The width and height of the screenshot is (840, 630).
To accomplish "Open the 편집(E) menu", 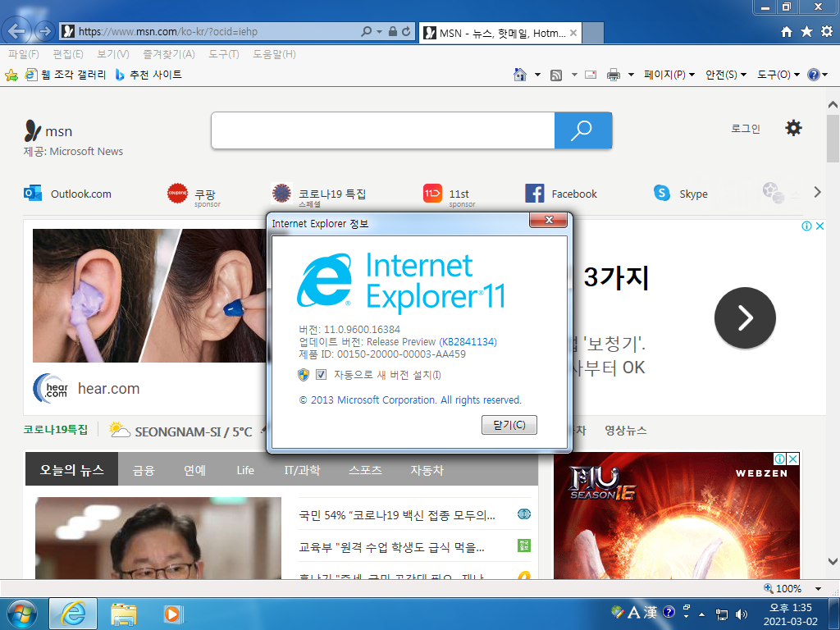I will point(68,54).
